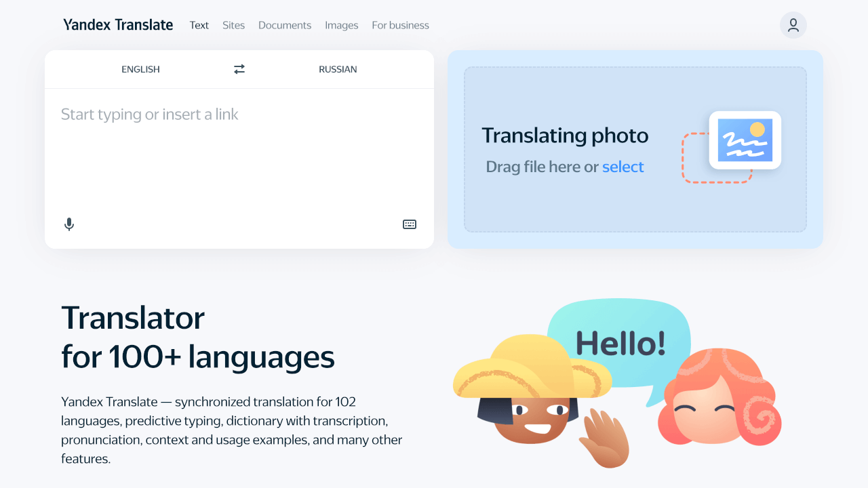Switch to the Images tab
This screenshot has width=868, height=488.
[341, 25]
